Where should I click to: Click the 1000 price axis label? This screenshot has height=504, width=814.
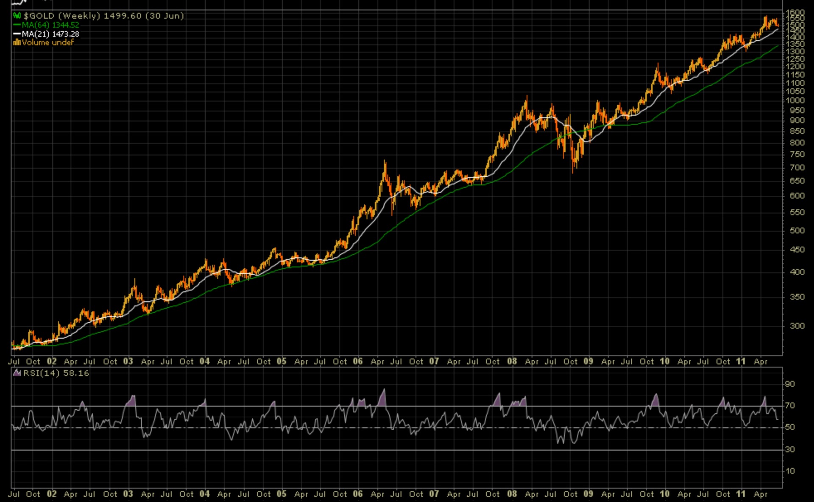[x=794, y=101]
